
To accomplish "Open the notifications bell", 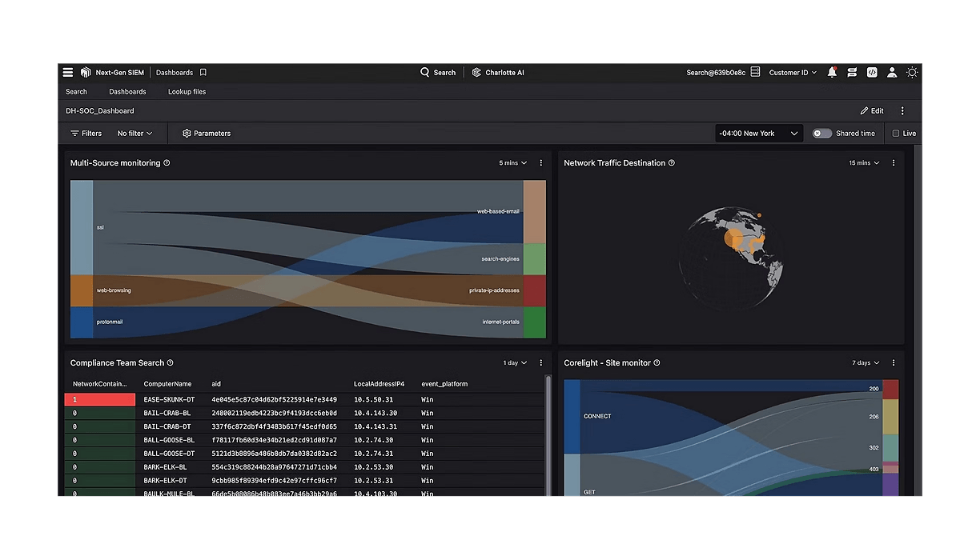I will click(x=832, y=72).
